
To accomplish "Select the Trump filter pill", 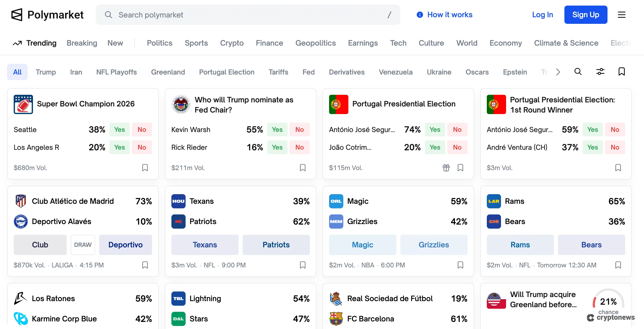I will click(46, 72).
